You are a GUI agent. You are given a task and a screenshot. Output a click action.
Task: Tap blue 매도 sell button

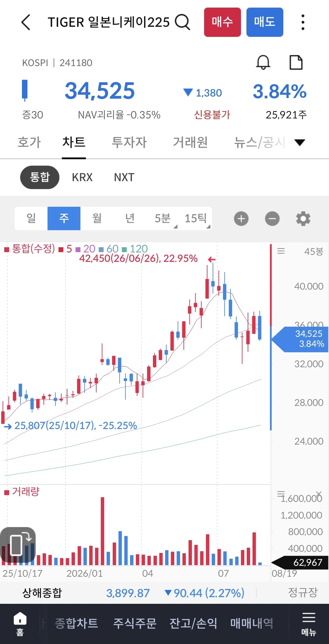[x=265, y=22]
